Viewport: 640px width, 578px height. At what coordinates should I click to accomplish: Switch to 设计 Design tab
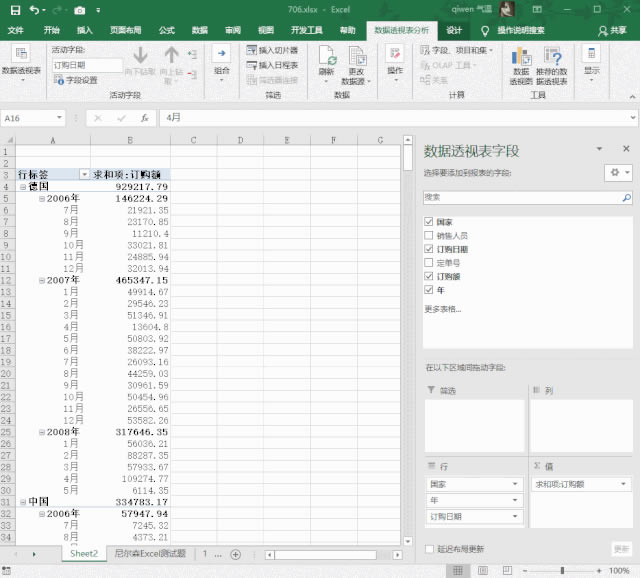453,30
